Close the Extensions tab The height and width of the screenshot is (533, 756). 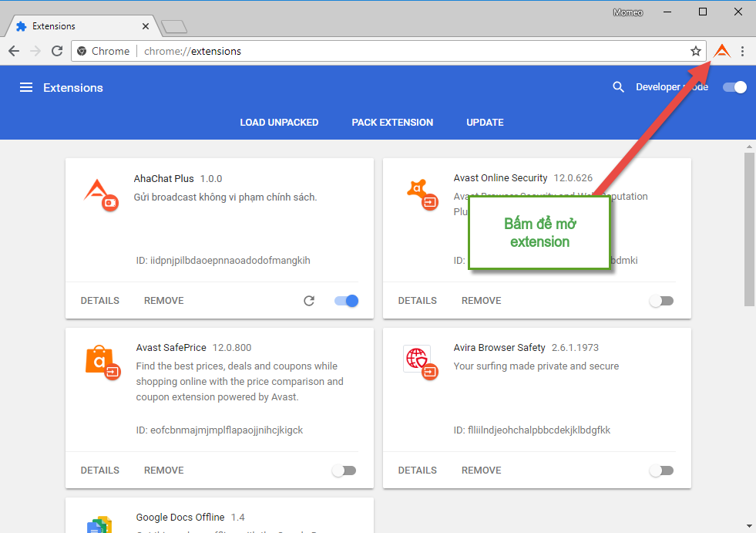pos(146,26)
